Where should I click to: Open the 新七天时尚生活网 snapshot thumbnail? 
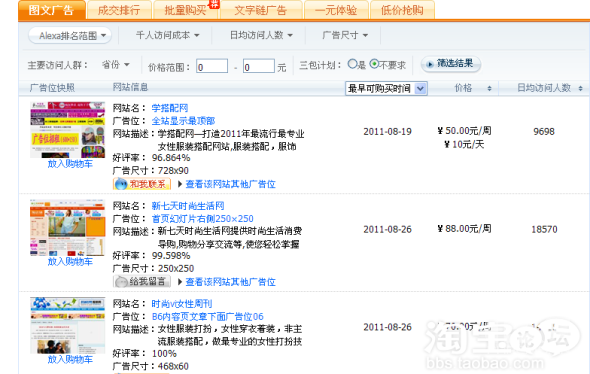point(68,228)
